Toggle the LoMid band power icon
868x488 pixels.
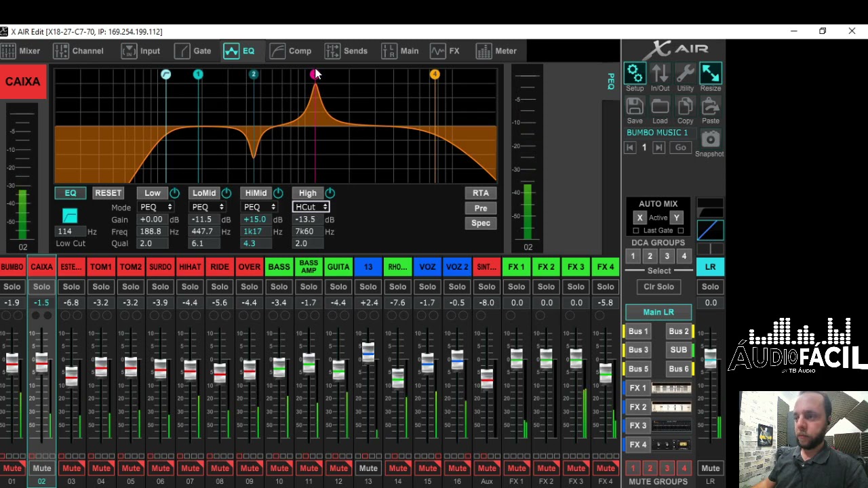point(226,193)
